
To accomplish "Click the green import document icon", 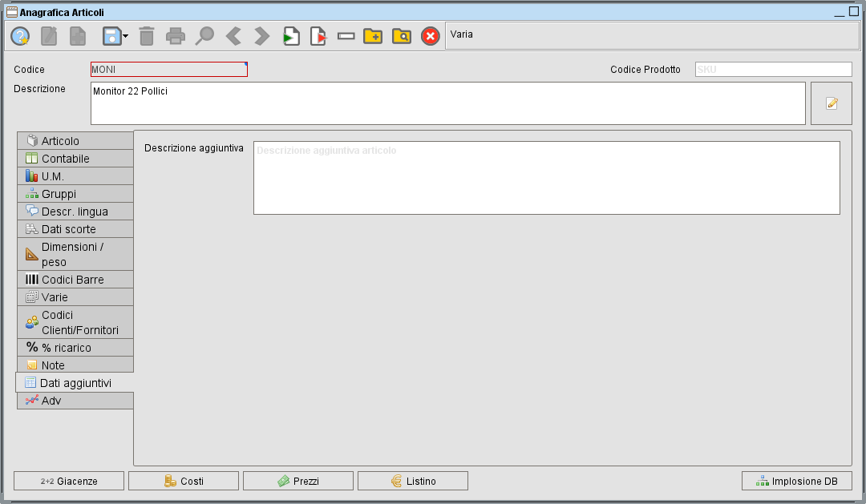I will click(x=290, y=35).
